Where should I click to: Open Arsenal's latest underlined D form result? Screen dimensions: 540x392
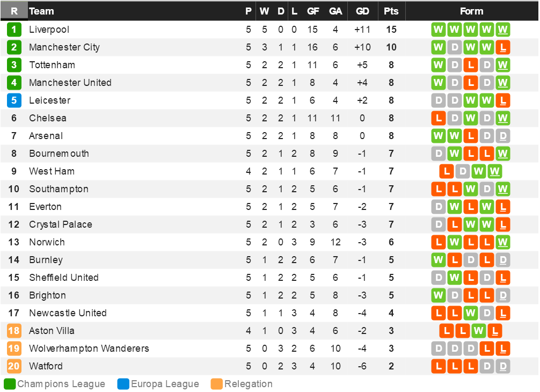click(503, 136)
